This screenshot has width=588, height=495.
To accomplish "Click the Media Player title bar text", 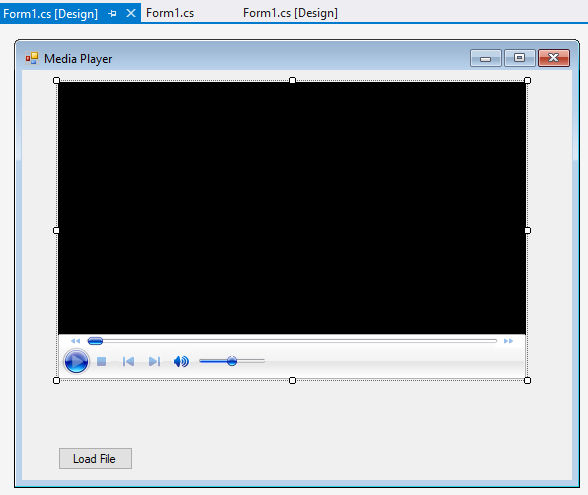I will click(x=78, y=59).
